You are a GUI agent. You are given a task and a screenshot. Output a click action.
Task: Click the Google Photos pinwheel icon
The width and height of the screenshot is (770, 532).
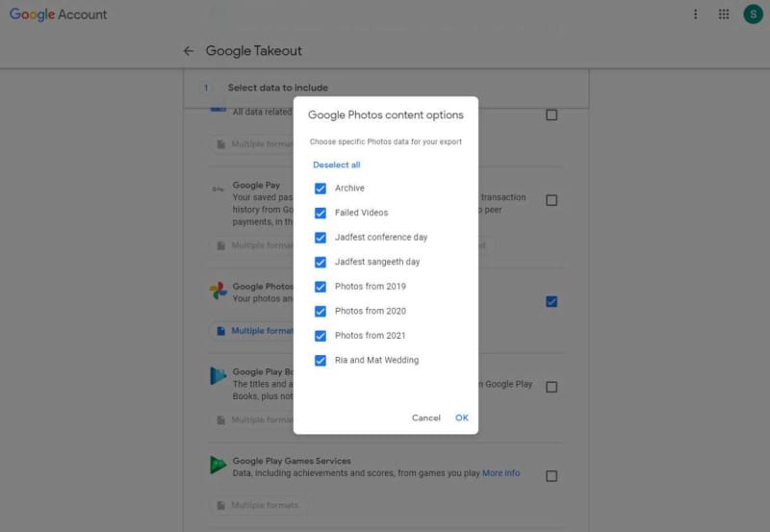[x=218, y=291]
